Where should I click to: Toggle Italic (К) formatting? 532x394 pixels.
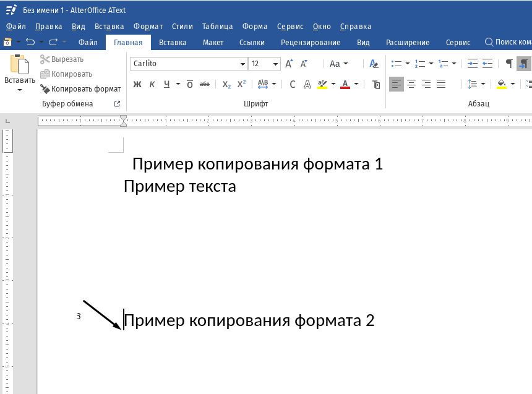pos(152,84)
